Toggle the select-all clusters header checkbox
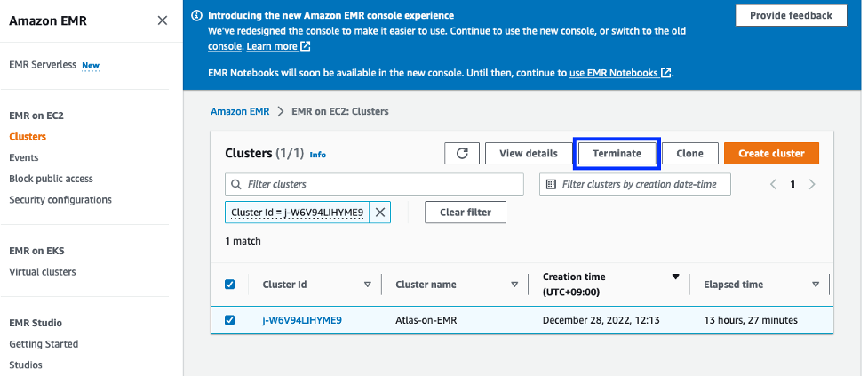 [230, 285]
